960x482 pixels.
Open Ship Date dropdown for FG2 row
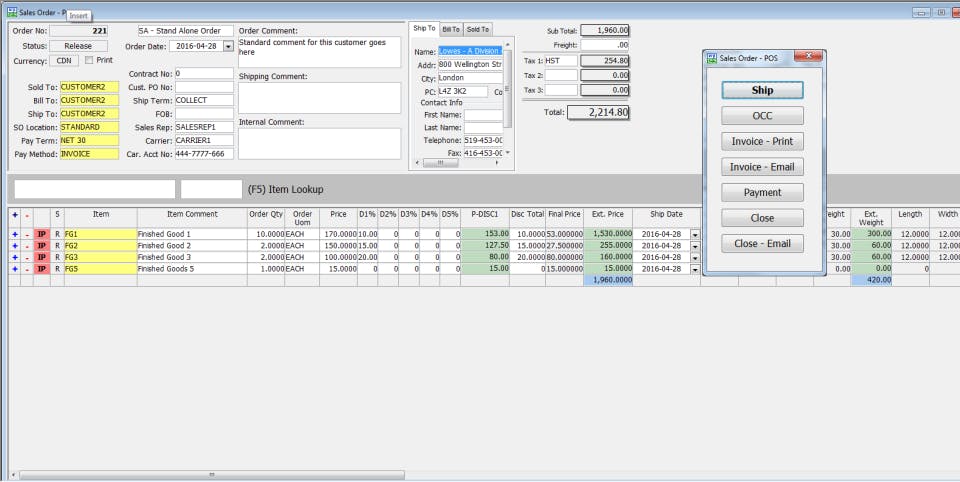[695, 246]
